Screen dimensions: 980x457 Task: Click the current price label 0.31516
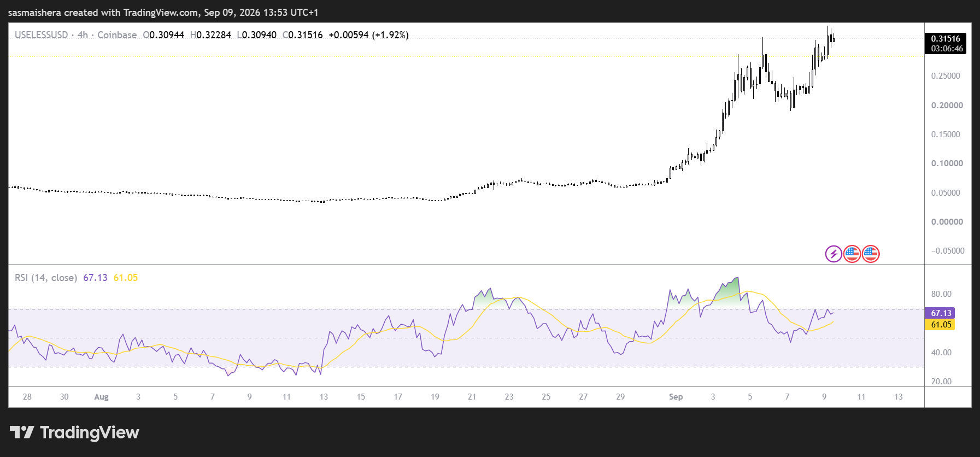946,38
